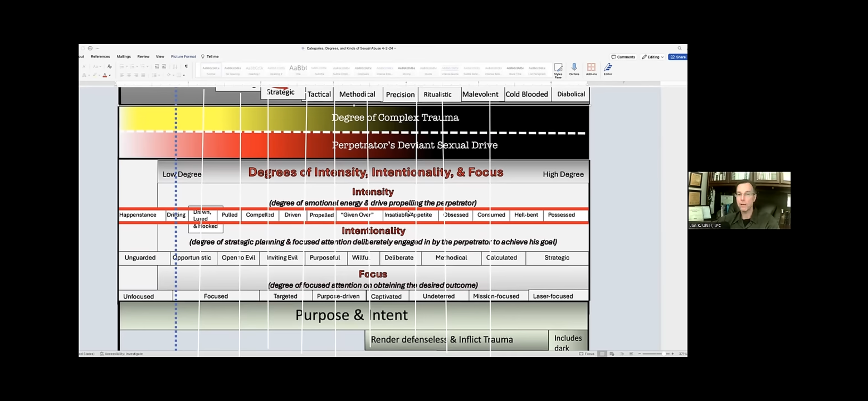
Task: Switch to the References tab
Action: click(100, 57)
